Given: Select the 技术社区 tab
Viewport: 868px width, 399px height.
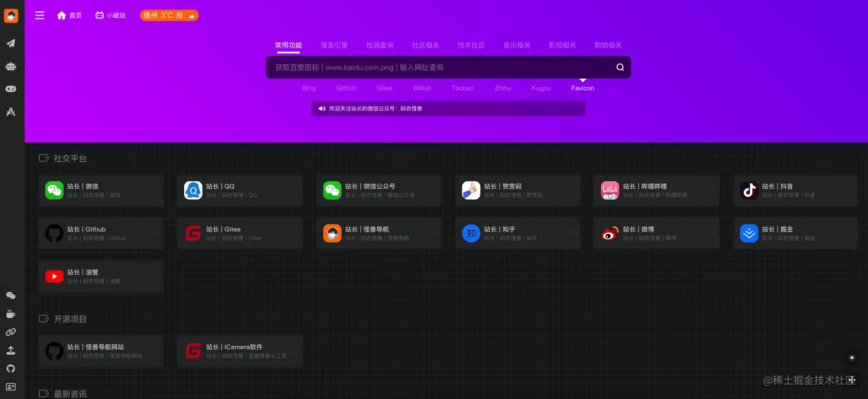Looking at the screenshot, I should tap(471, 45).
